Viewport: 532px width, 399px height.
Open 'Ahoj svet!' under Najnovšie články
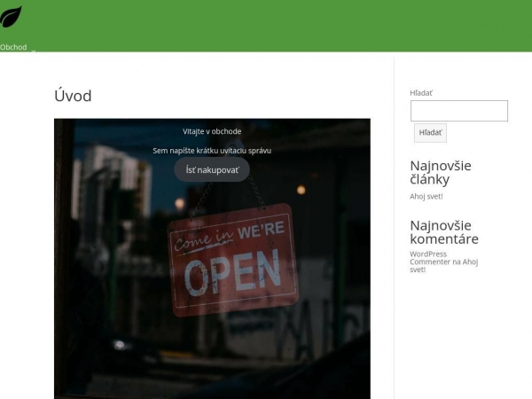tap(426, 196)
